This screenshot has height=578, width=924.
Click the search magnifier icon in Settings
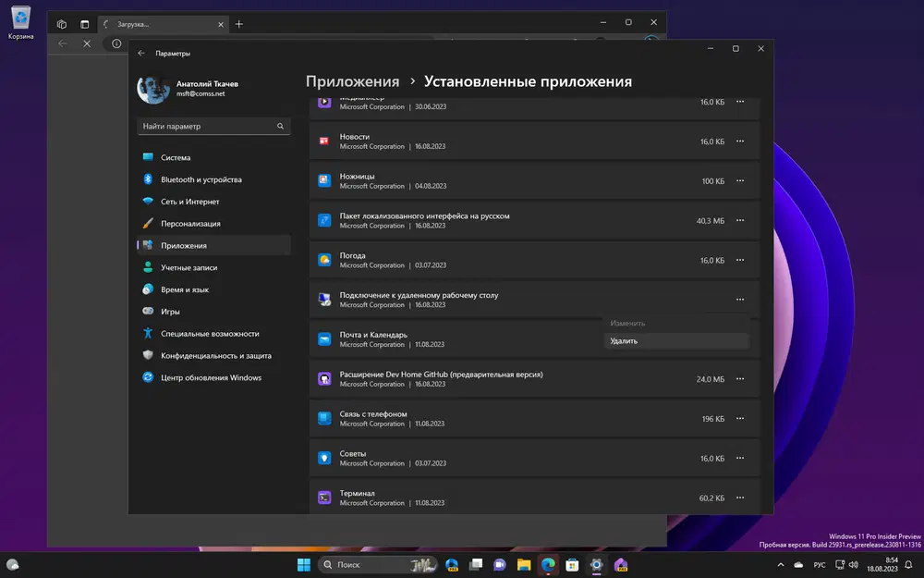click(281, 126)
